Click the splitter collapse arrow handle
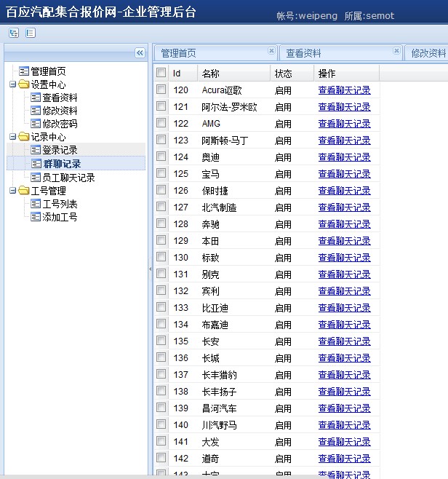 [150, 269]
